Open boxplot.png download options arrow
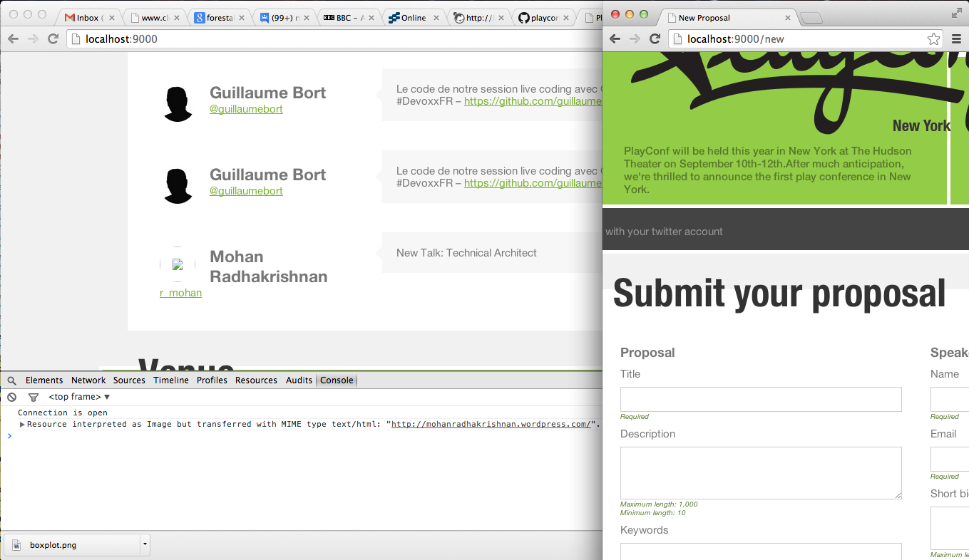The image size is (969, 560). pos(145,544)
